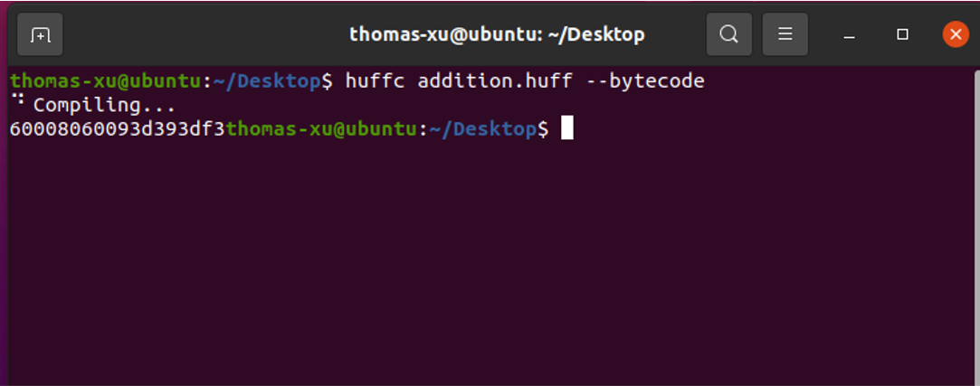
Task: Open the hamburger menu
Action: click(x=785, y=34)
